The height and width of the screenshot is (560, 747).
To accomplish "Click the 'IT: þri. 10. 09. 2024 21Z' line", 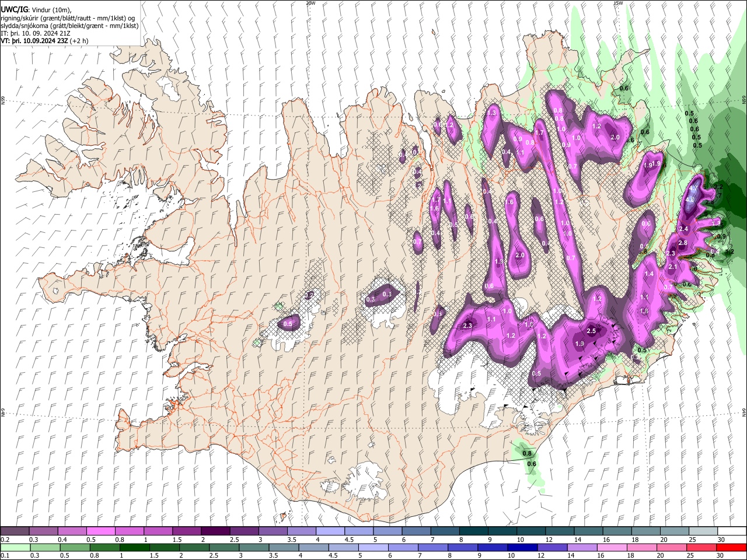I will [36, 33].
